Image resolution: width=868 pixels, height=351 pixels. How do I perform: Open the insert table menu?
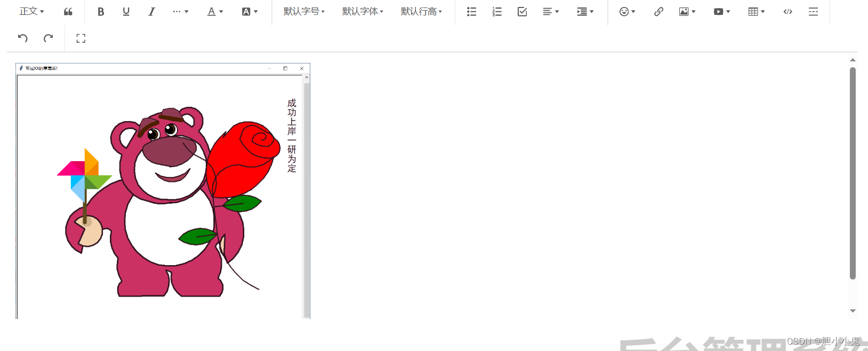pyautogui.click(x=757, y=11)
